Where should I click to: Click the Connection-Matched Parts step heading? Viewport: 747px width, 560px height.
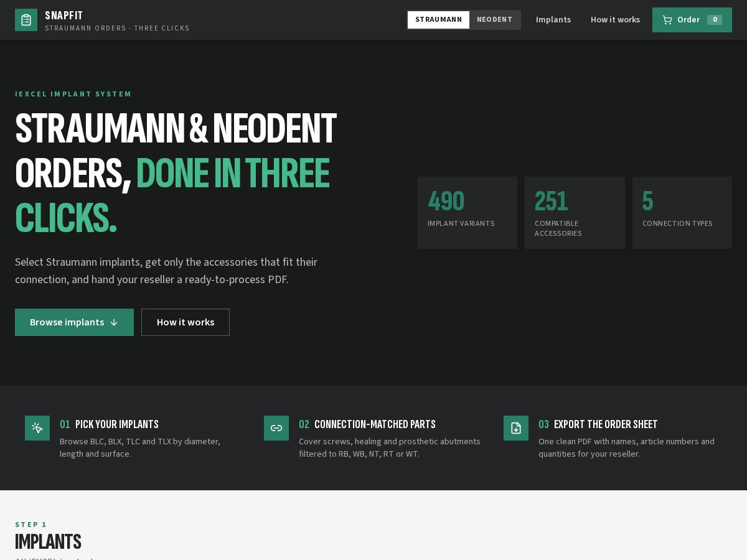pyautogui.click(x=375, y=424)
